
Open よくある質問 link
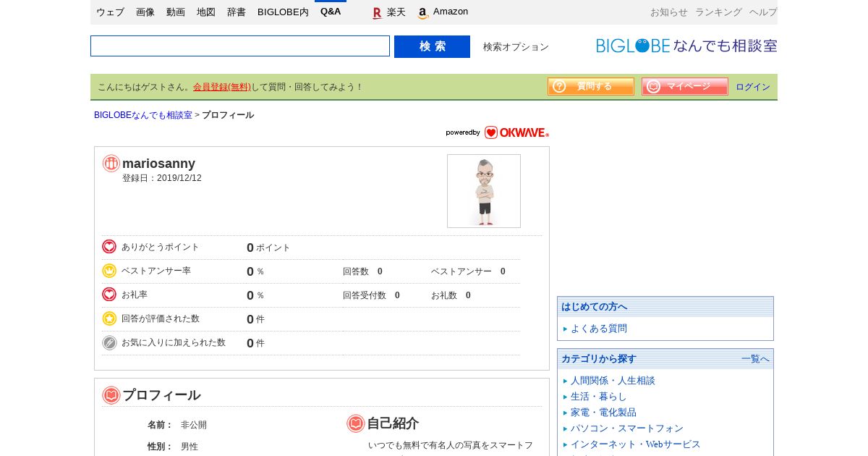point(599,329)
